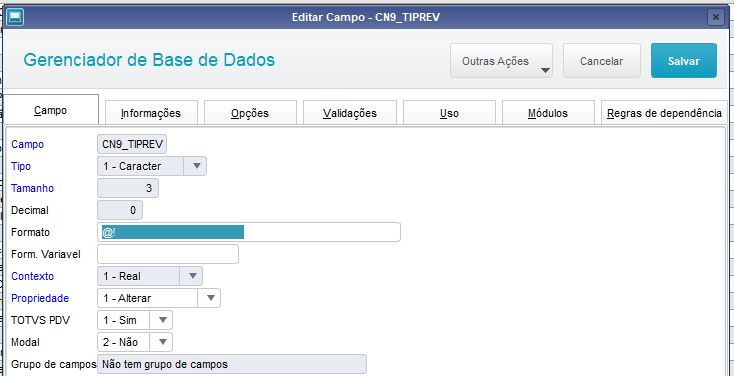This screenshot has width=734, height=376.
Task: Switch to the Validações tab
Action: coord(350,112)
